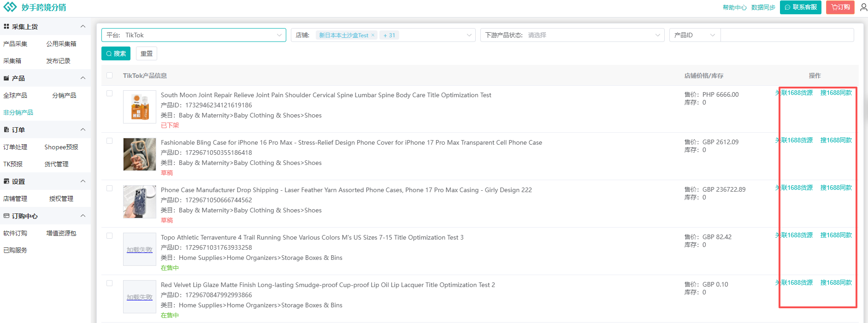This screenshot has width=868, height=323.
Task: Open the 帮助中心 help center link
Action: [735, 7]
